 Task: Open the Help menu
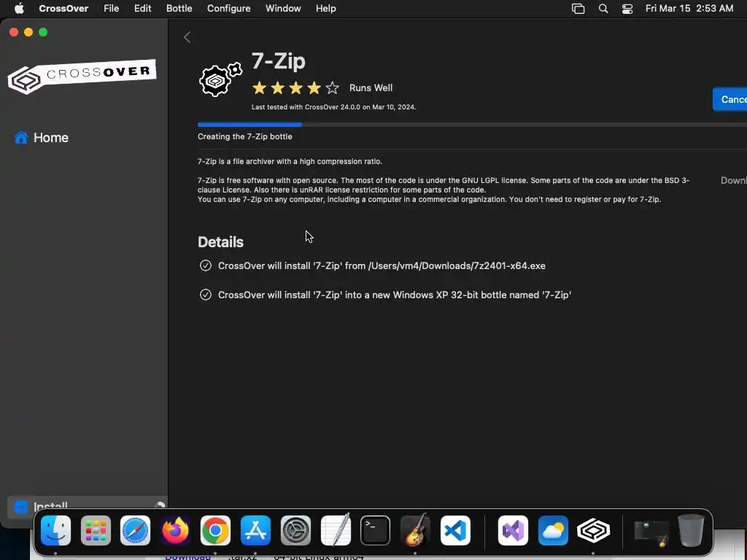[x=326, y=9]
